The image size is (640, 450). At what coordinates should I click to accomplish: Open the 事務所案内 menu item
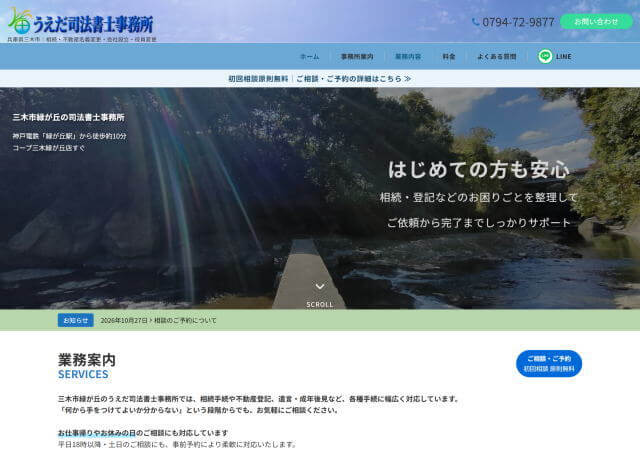tap(357, 56)
